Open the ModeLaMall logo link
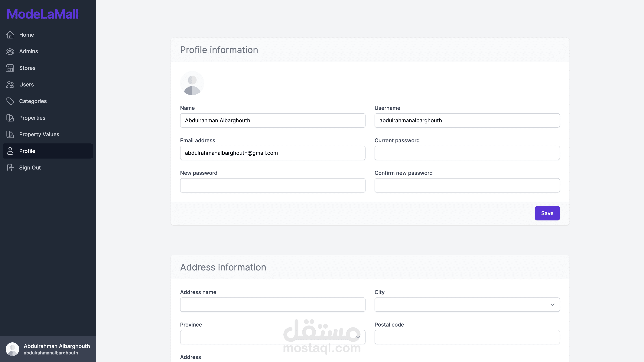The width and height of the screenshot is (644, 362). [x=43, y=14]
